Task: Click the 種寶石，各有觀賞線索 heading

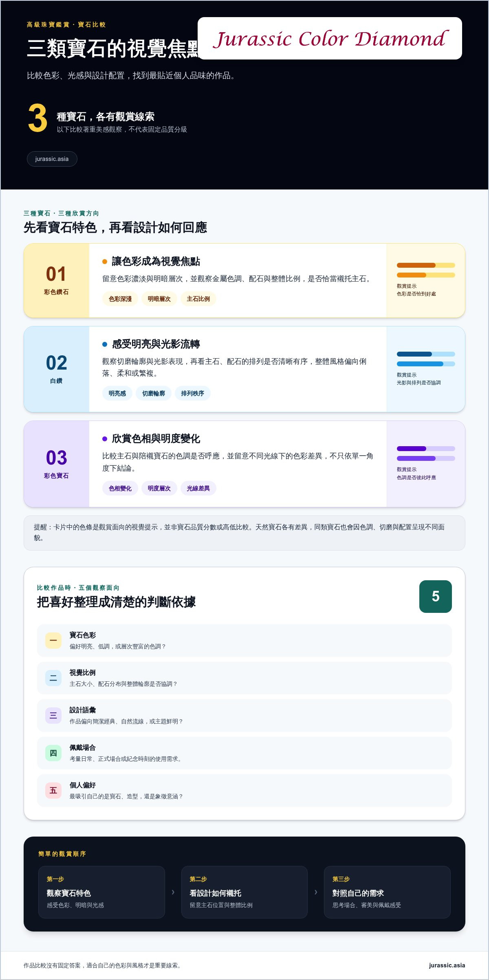Action: (106, 117)
